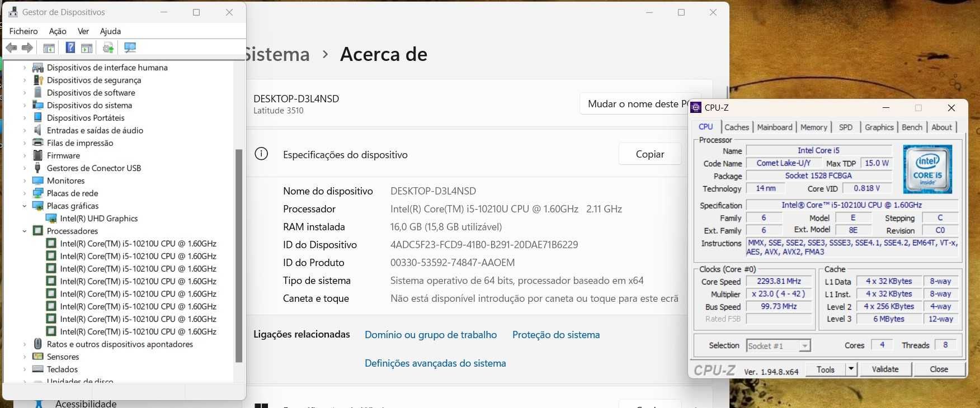Click the Placas de rede category icon

tap(38, 193)
